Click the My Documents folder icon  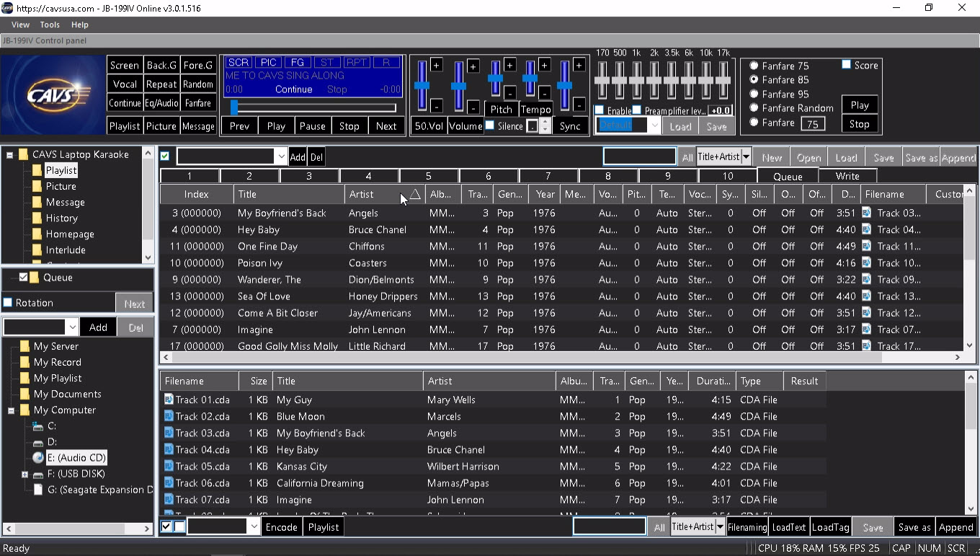[x=25, y=394]
